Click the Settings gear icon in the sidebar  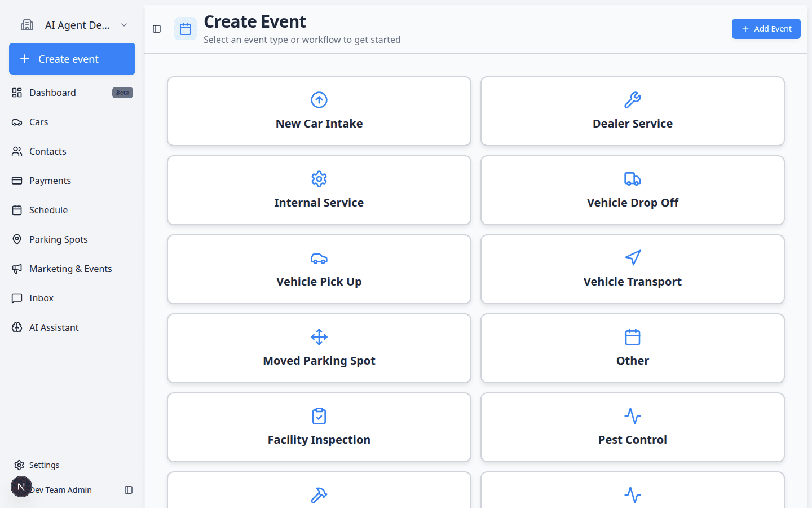coord(19,465)
